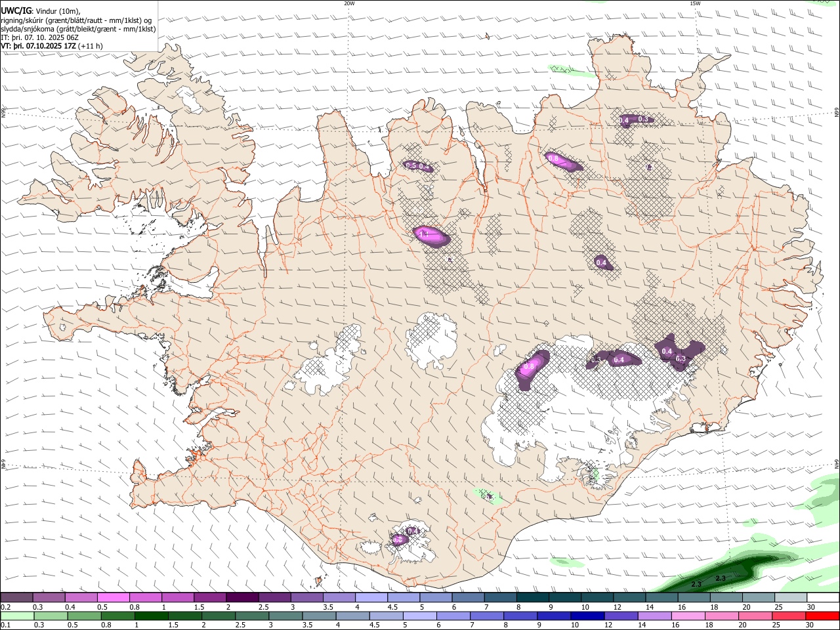Click the violet 12 swatch, bottom legend row
The width and height of the screenshot is (840, 630).
621,616
